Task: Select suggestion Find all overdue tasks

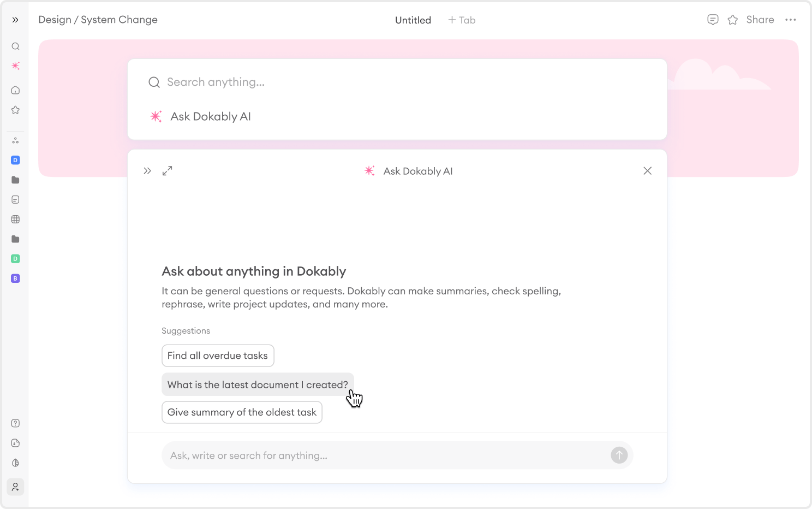Action: click(x=218, y=356)
